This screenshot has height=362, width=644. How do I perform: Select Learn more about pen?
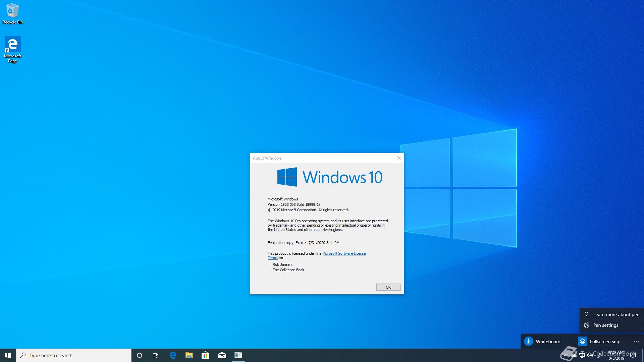coord(612,314)
